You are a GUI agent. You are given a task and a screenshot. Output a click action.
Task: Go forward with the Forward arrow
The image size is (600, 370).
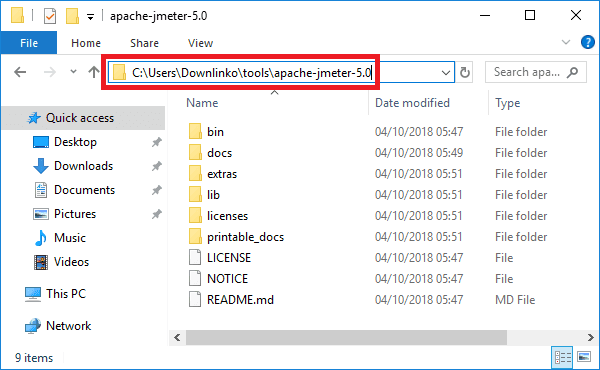pos(49,72)
